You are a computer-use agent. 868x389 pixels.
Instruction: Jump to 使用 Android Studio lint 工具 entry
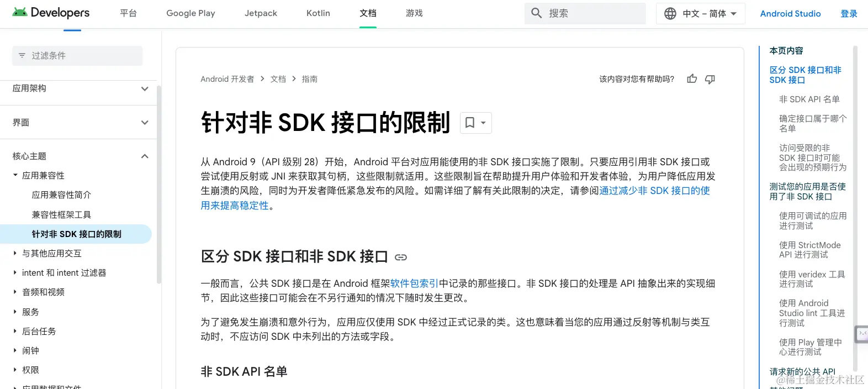812,313
